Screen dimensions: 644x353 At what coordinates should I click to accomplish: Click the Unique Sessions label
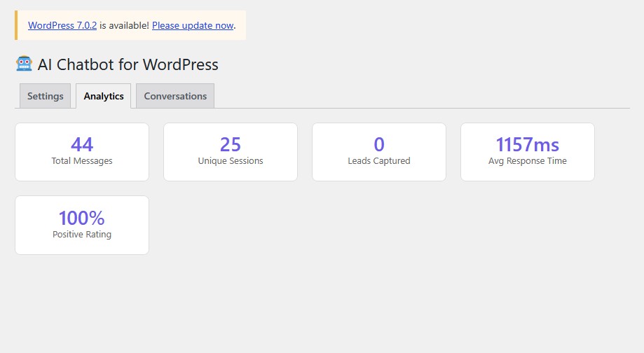click(x=231, y=161)
